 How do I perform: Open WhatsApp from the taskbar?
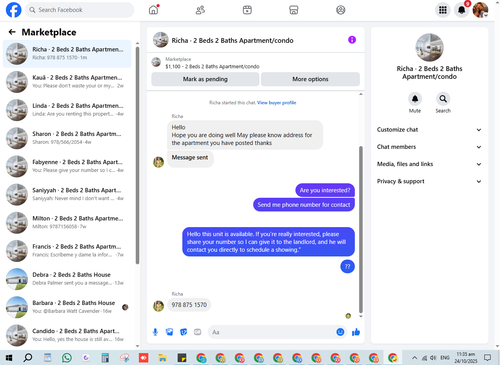tap(67, 358)
